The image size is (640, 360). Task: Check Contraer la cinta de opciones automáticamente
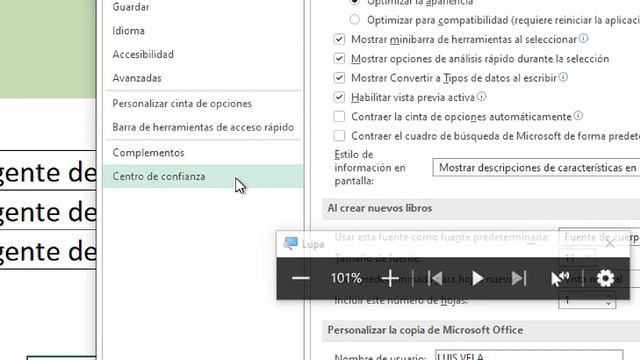point(339,116)
